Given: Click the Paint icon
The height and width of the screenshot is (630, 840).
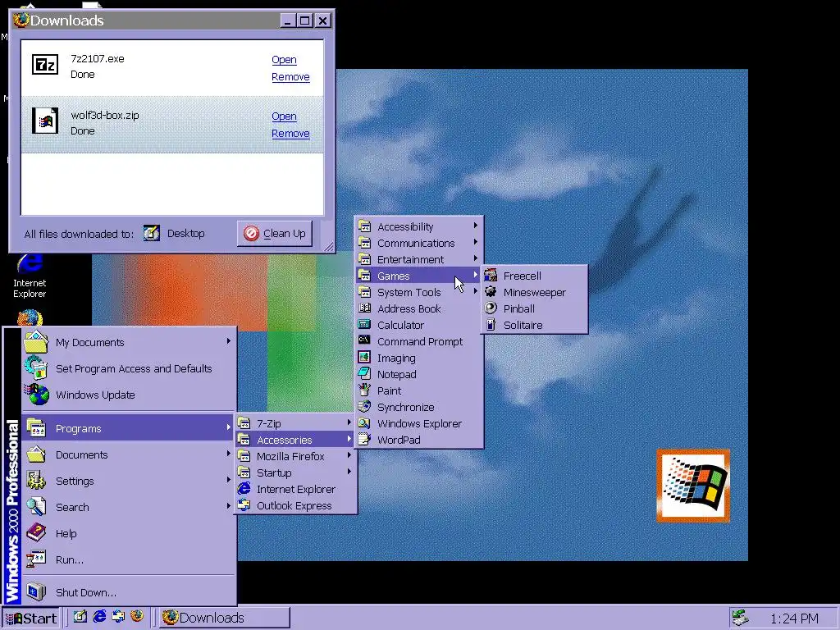Looking at the screenshot, I should pos(364,390).
